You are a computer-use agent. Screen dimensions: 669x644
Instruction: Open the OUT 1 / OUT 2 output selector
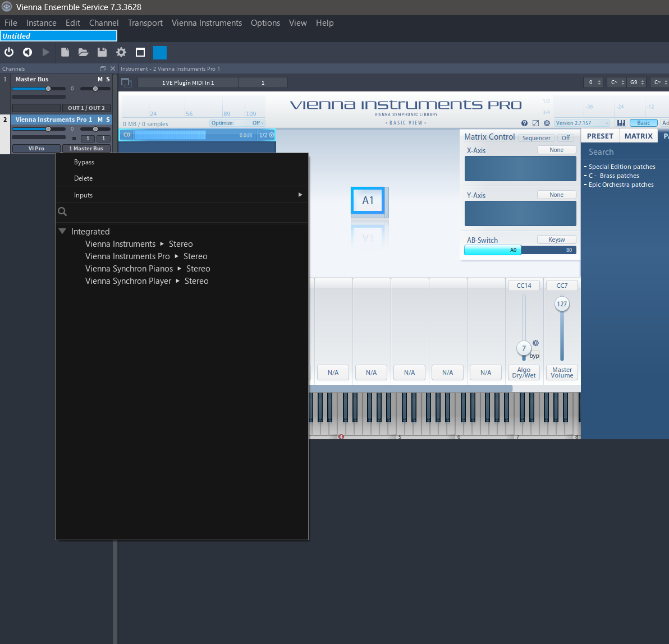(86, 108)
